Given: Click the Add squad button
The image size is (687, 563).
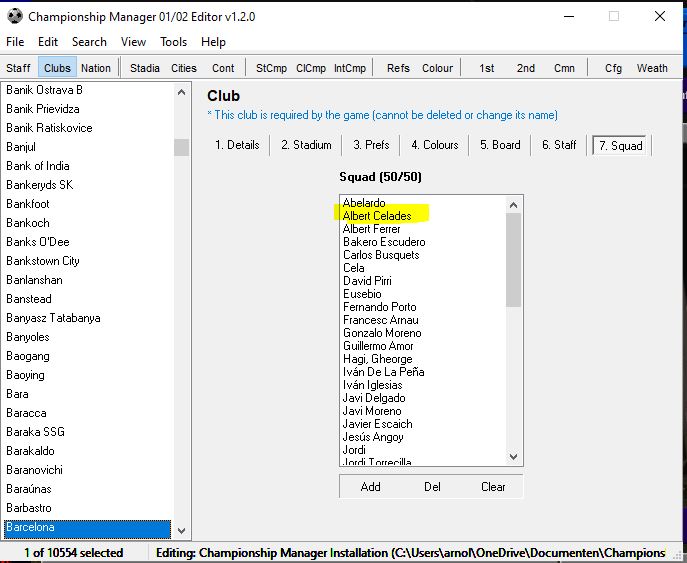Looking at the screenshot, I should click(370, 487).
